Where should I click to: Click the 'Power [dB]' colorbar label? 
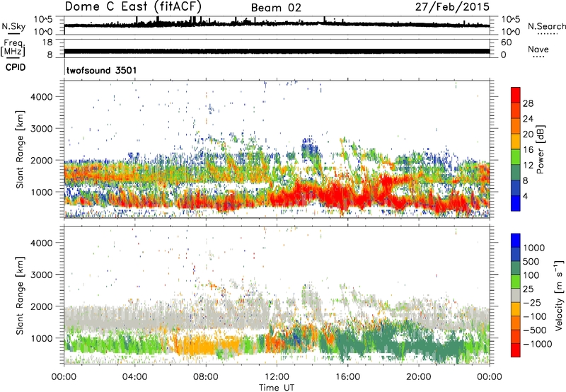point(540,149)
